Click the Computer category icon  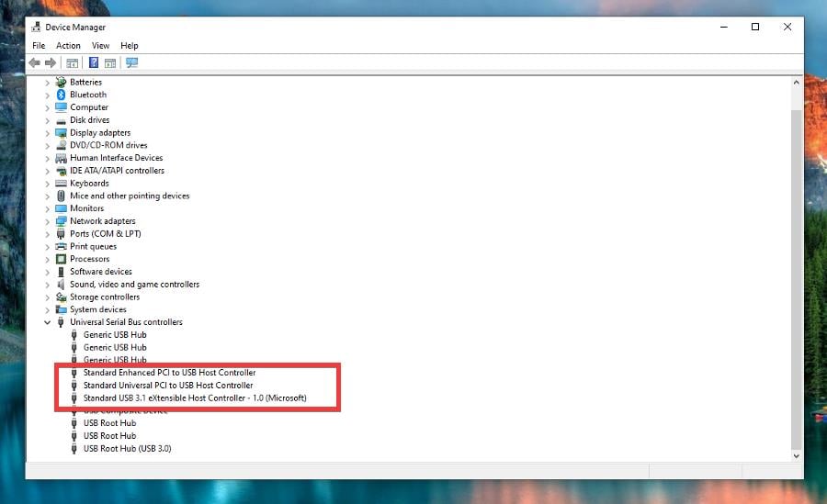[61, 107]
